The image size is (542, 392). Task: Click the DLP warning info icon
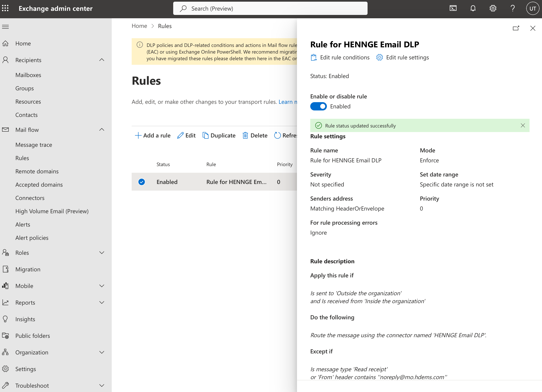[140, 45]
